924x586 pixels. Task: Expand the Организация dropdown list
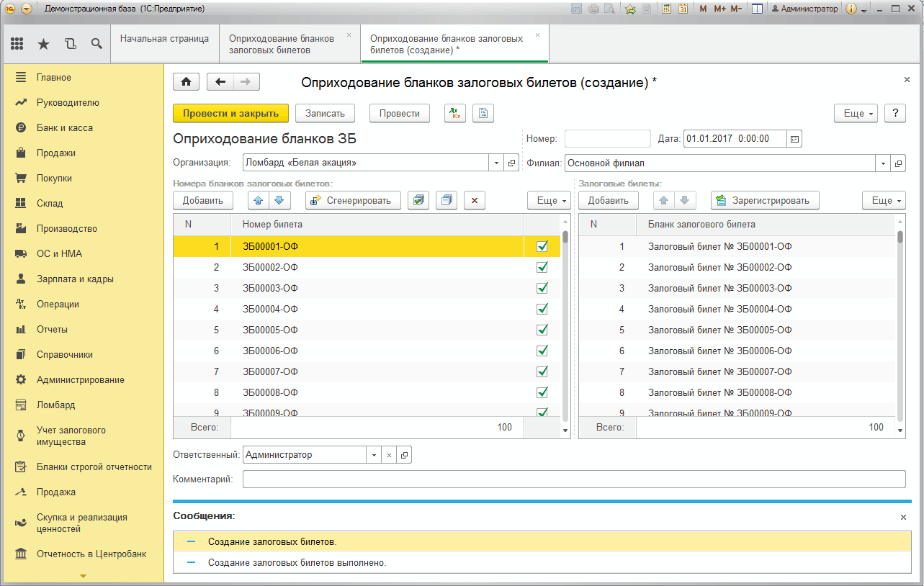[497, 163]
